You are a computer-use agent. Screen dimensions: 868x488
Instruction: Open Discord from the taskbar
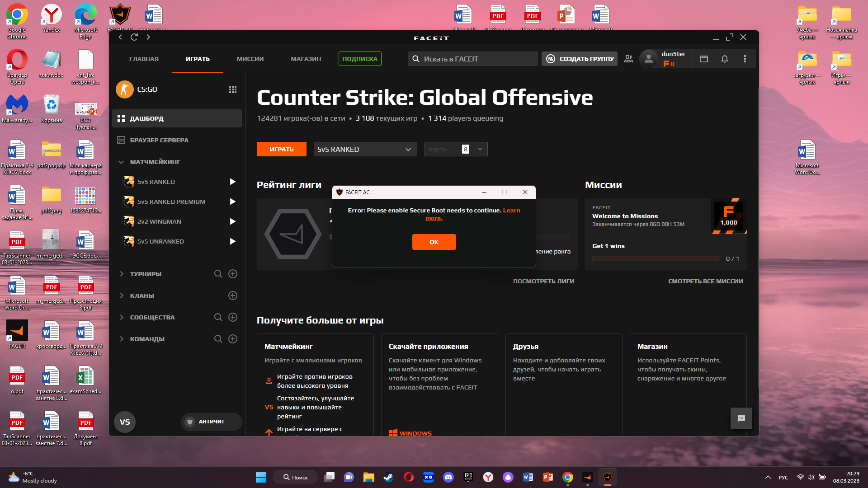coord(448,477)
